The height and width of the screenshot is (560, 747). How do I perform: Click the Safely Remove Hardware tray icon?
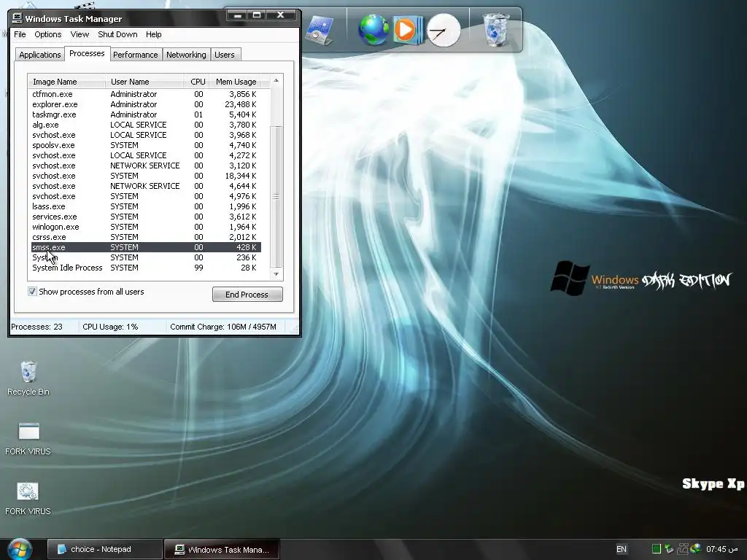tap(669, 549)
